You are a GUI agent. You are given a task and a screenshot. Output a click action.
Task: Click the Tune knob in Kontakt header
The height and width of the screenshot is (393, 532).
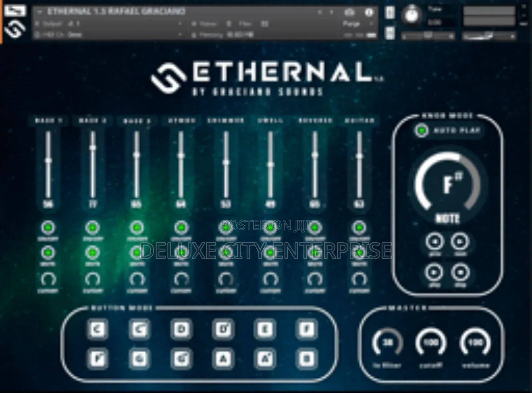click(411, 15)
